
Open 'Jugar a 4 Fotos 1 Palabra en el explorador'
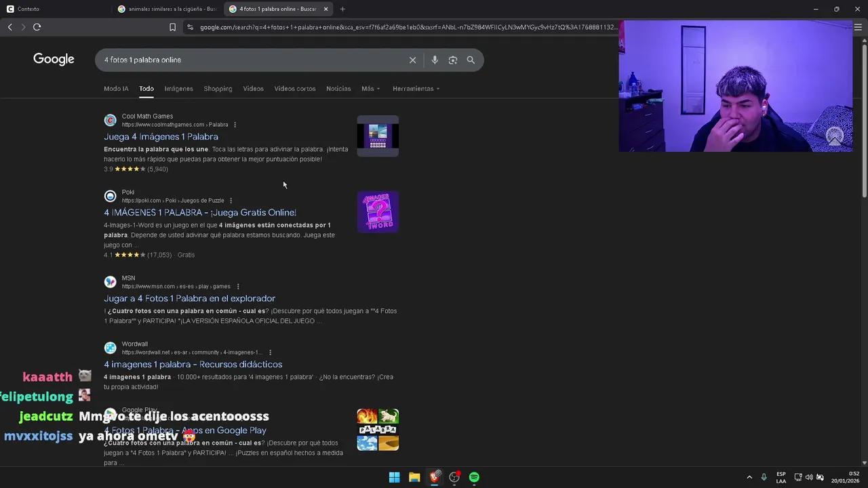coord(189,299)
